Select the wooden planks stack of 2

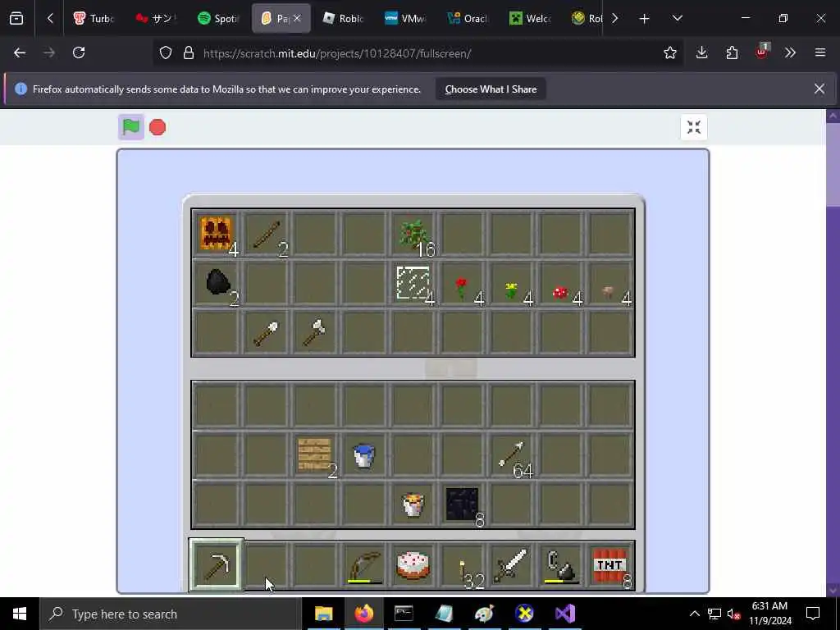coord(315,455)
